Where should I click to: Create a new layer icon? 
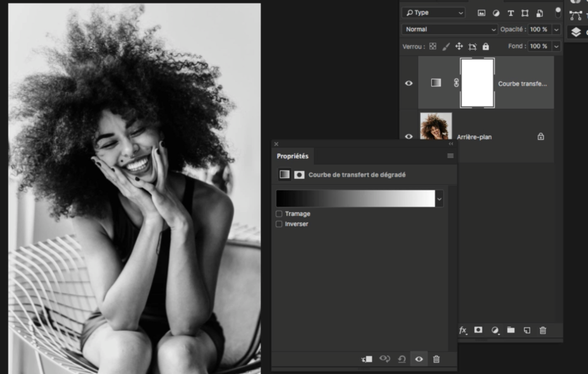click(527, 330)
